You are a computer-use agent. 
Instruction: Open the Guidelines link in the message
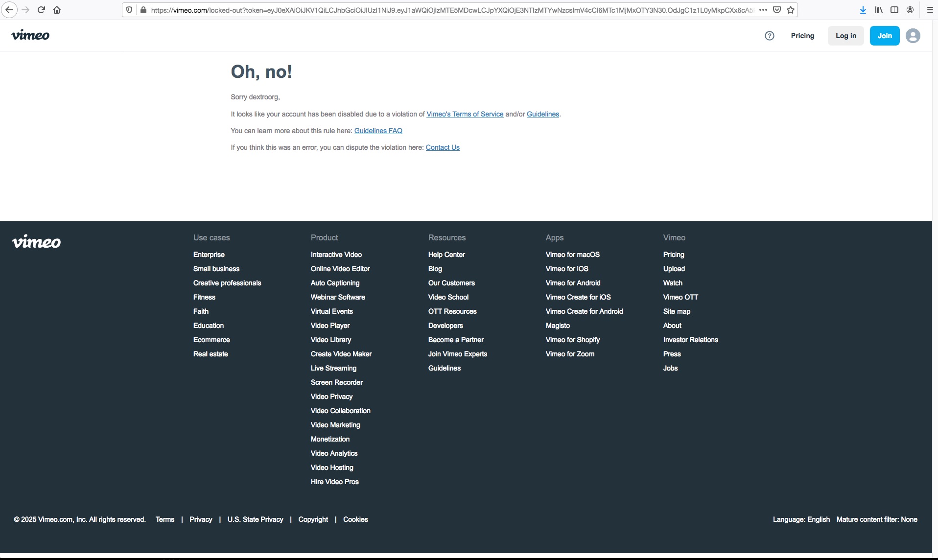tap(543, 114)
